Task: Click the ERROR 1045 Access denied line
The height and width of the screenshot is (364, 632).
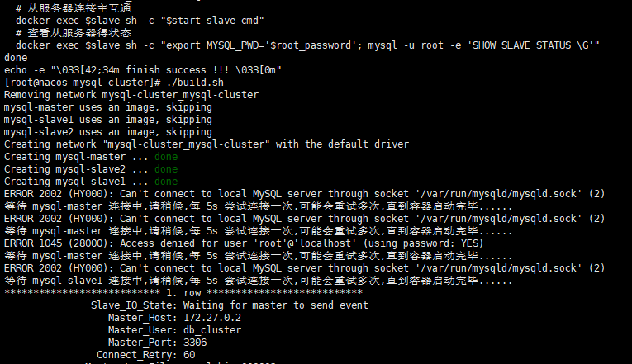Action: 244,243
